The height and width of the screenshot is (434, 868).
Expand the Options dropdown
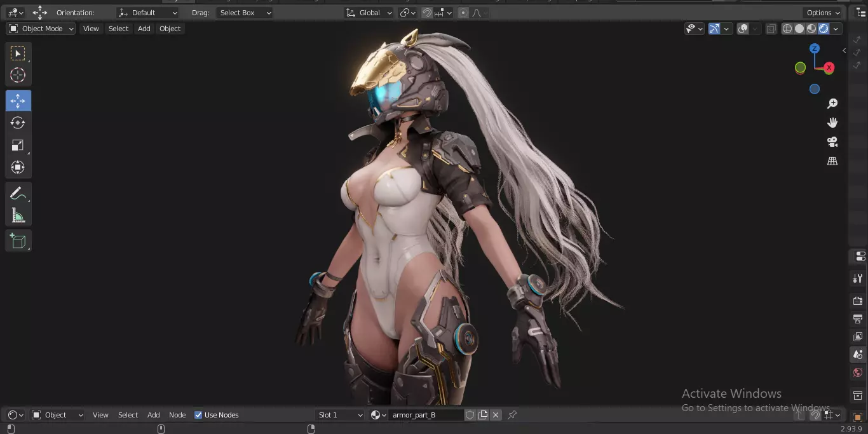824,13
